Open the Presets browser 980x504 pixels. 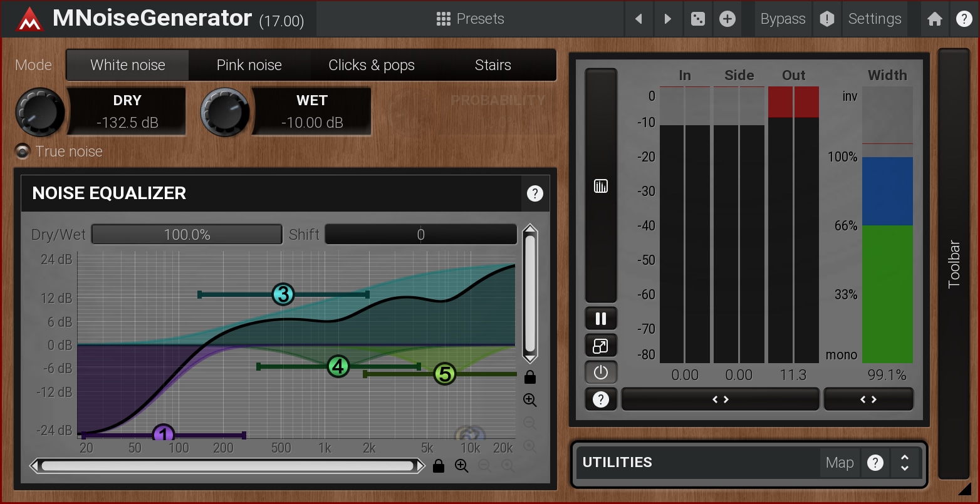(471, 19)
